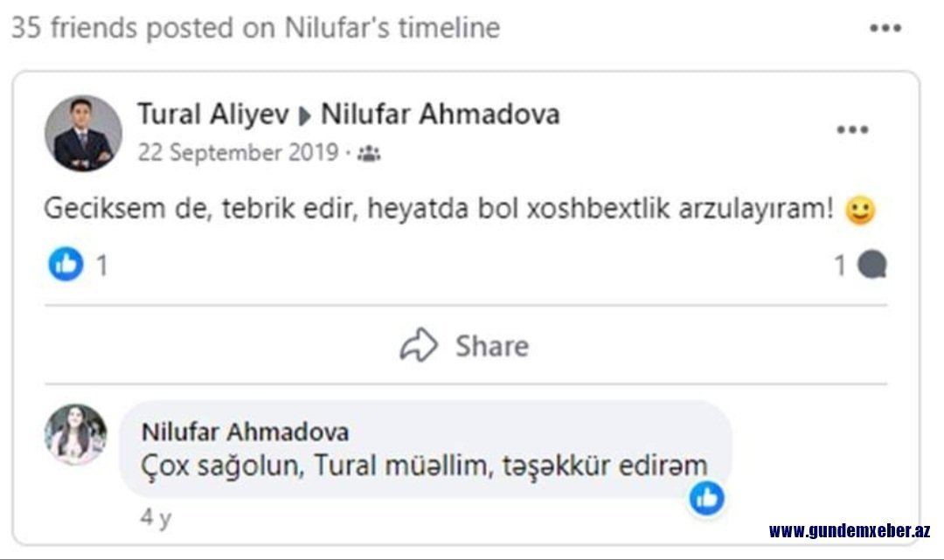
Task: Click the smiley emoji in the post
Action: click(860, 211)
